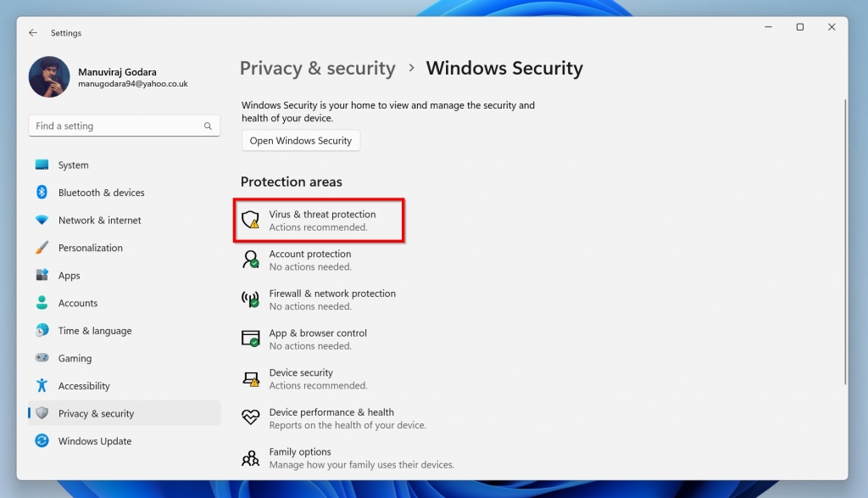Open the Virus & threat protection shield icon
Image resolution: width=868 pixels, height=498 pixels.
click(x=249, y=219)
